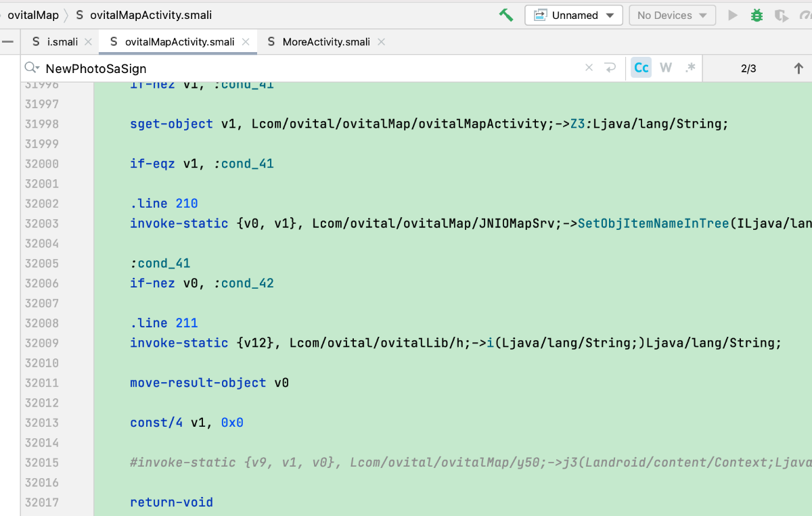Screen dimensions: 812x516
Task: Click the 'const/4 v1, 0x0' line
Action: [187, 423]
